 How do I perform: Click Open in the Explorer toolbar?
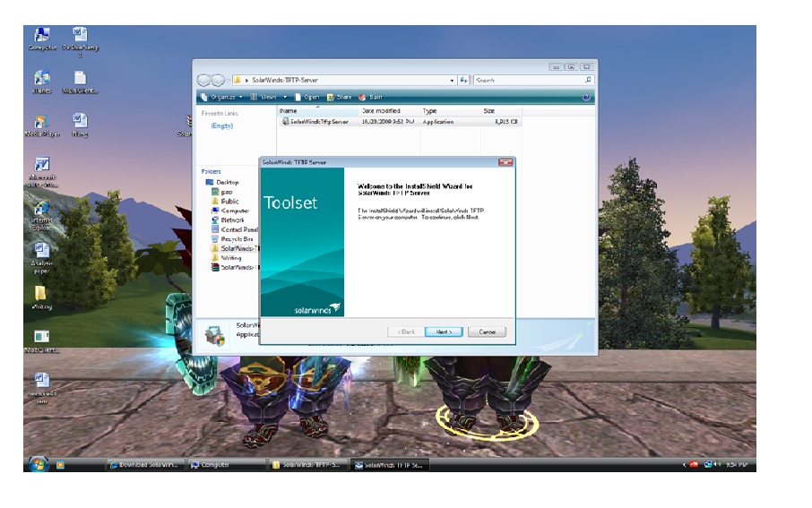click(307, 98)
